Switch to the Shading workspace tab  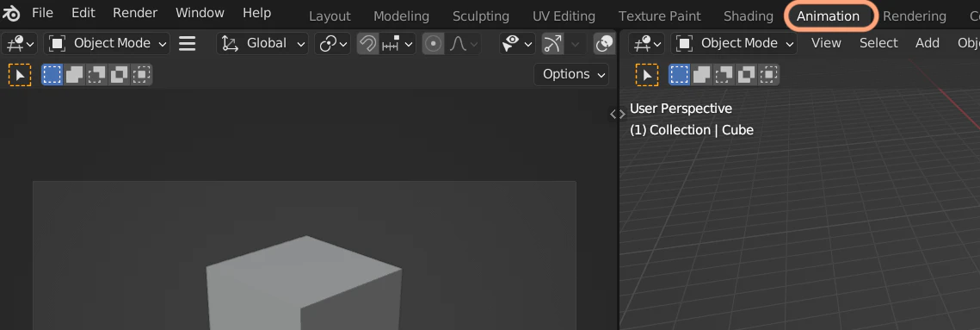[x=749, y=16]
